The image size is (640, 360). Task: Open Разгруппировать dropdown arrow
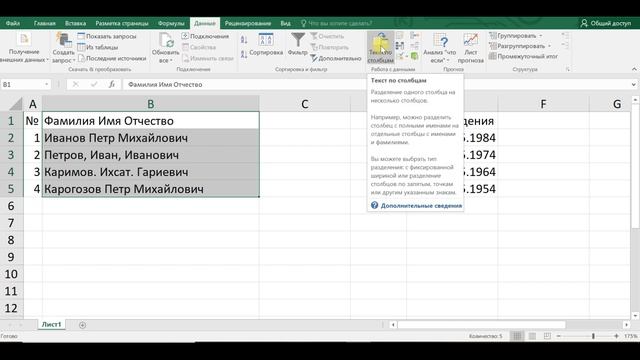[x=549, y=46]
